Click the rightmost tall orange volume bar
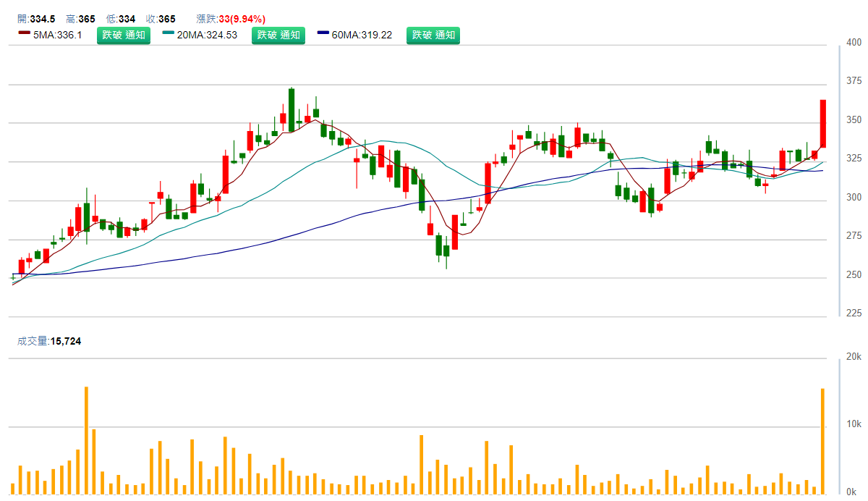Viewport: 868px width, 501px height. point(822,442)
